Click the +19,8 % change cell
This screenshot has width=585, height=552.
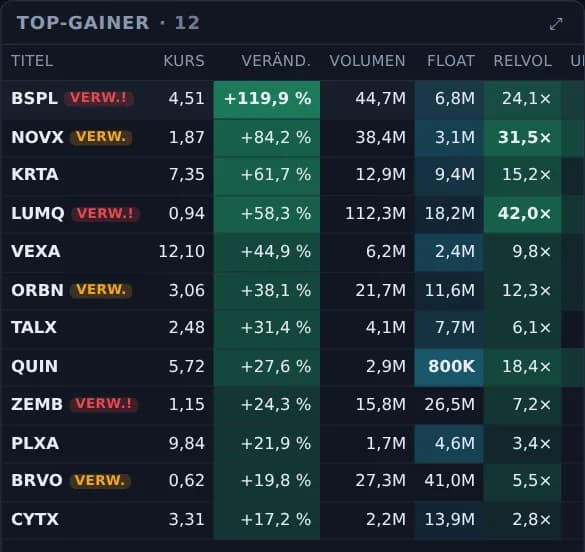(x=267, y=481)
